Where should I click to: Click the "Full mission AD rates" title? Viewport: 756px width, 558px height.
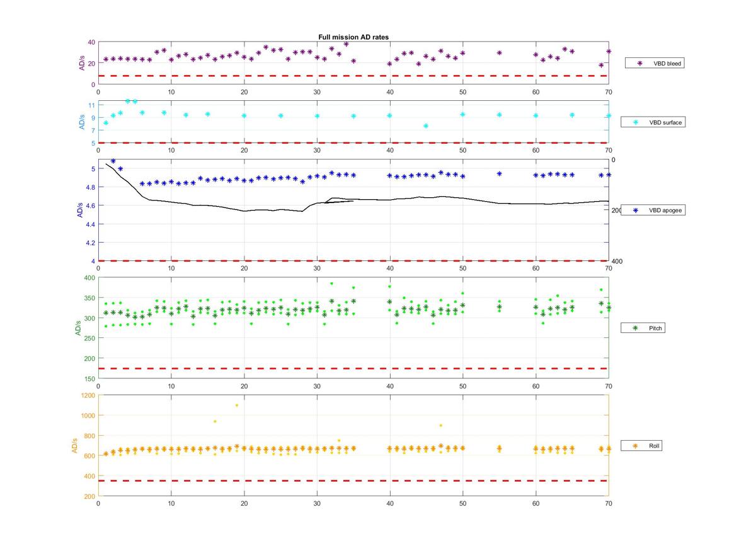[353, 37]
